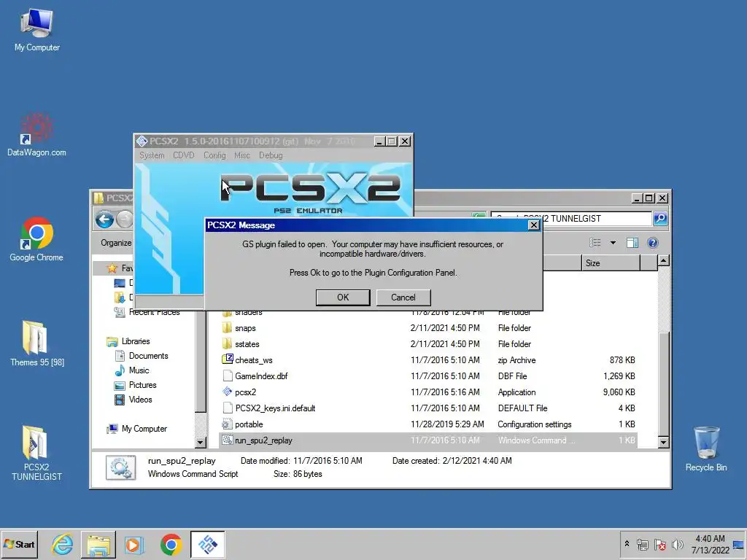Click the Explorer Back arrow button

pyautogui.click(x=104, y=219)
